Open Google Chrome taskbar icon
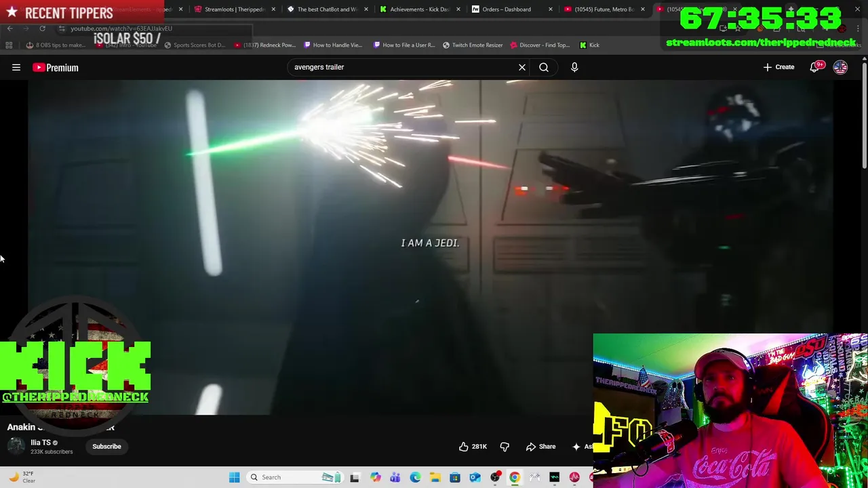This screenshot has height=488, width=868. click(x=515, y=477)
